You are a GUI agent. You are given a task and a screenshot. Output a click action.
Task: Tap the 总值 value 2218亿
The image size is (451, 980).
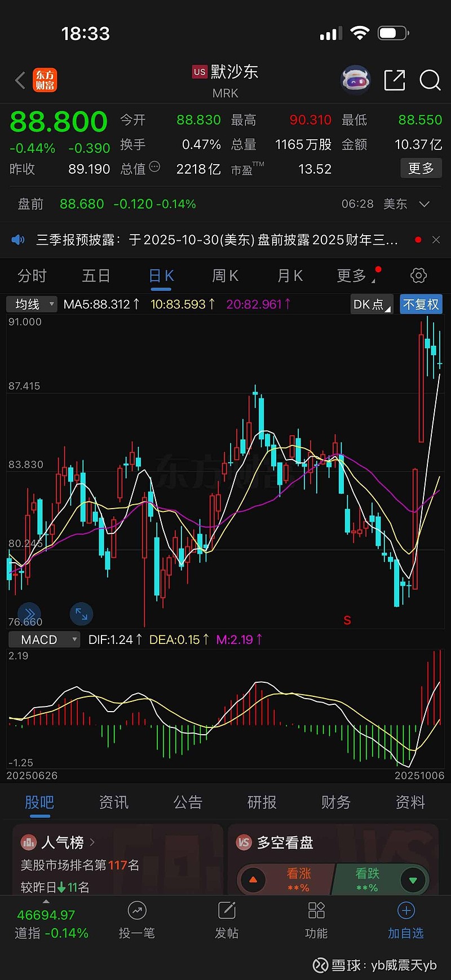click(x=198, y=169)
